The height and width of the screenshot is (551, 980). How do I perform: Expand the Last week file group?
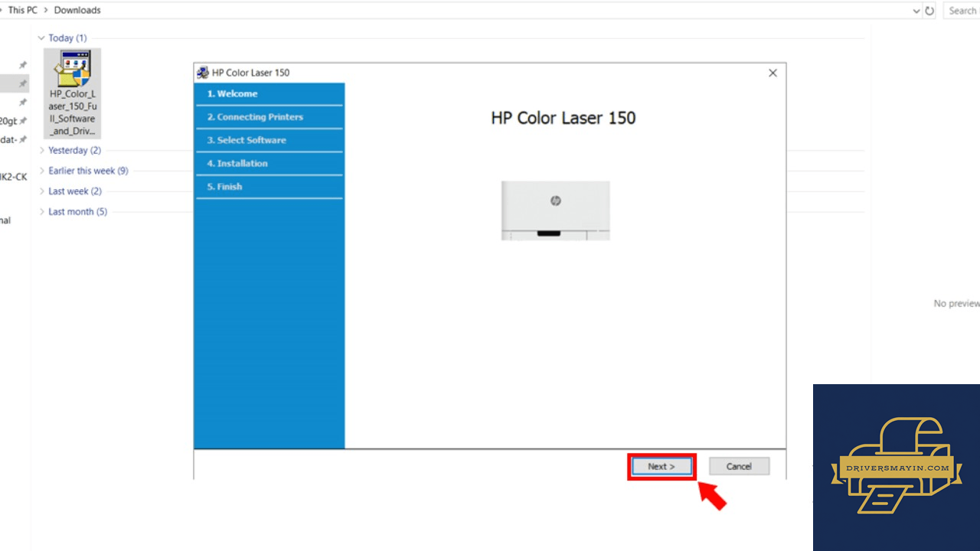(x=41, y=191)
